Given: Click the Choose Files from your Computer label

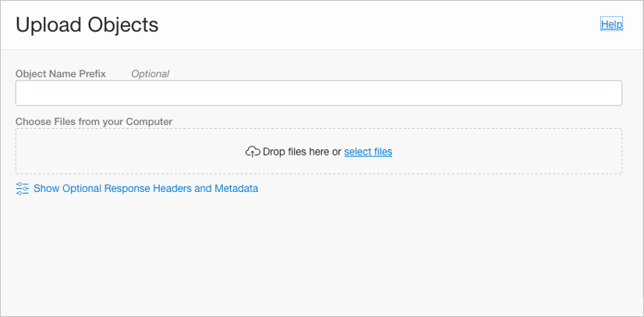Looking at the screenshot, I should (94, 122).
